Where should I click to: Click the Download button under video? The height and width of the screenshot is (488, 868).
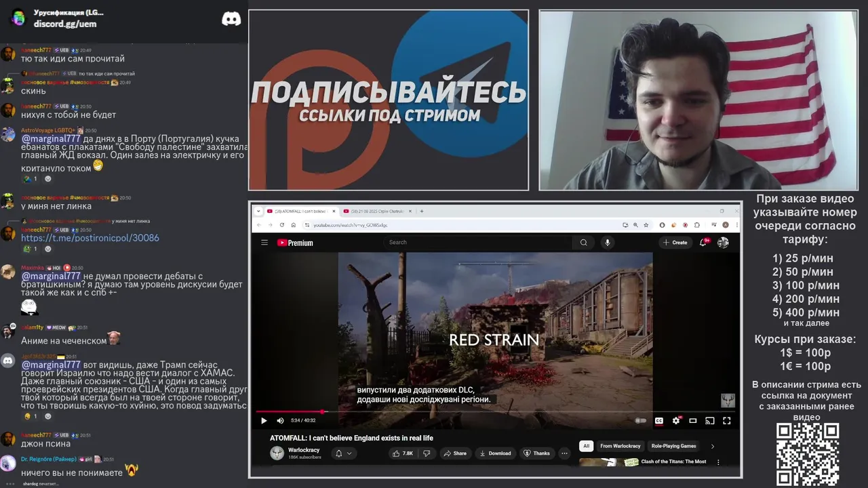point(496,453)
